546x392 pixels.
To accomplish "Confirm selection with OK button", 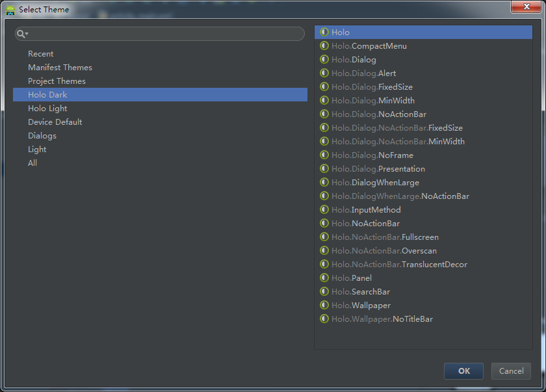I will (x=463, y=371).
